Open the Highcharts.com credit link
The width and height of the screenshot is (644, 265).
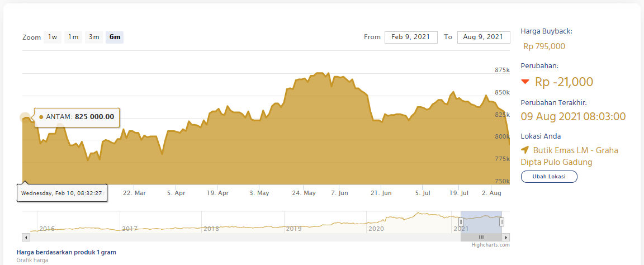point(491,245)
